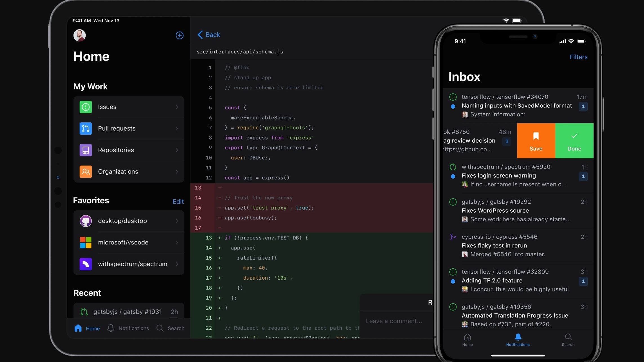644x362 pixels.
Task: Switch to Notifications tab label on iPad
Action: coord(134,328)
